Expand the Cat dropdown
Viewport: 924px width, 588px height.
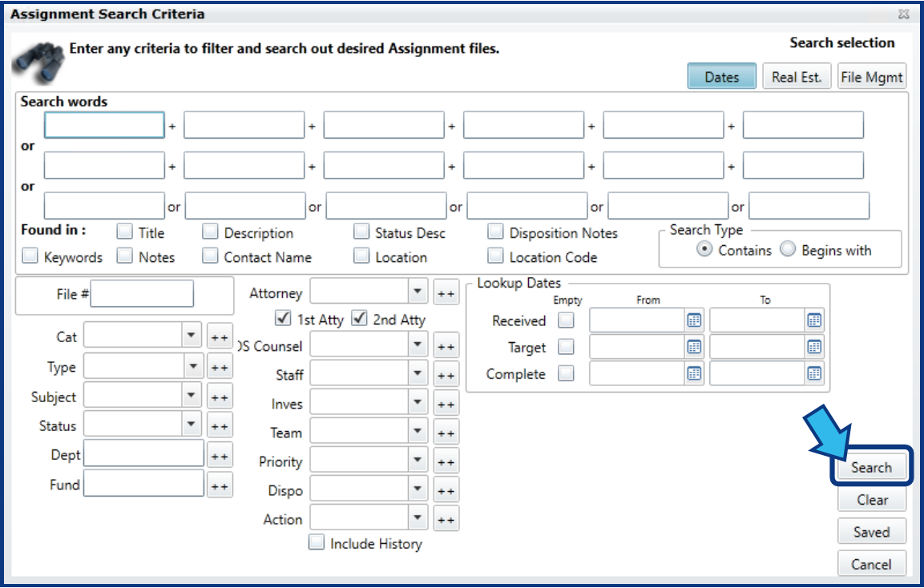191,336
